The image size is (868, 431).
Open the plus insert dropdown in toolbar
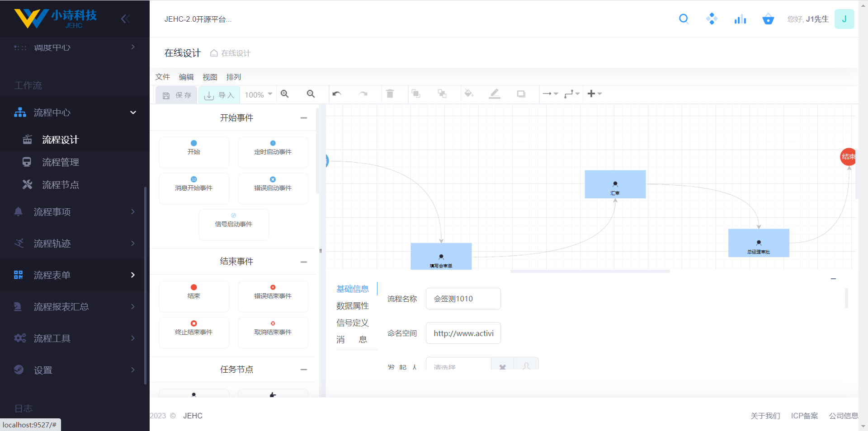click(594, 94)
